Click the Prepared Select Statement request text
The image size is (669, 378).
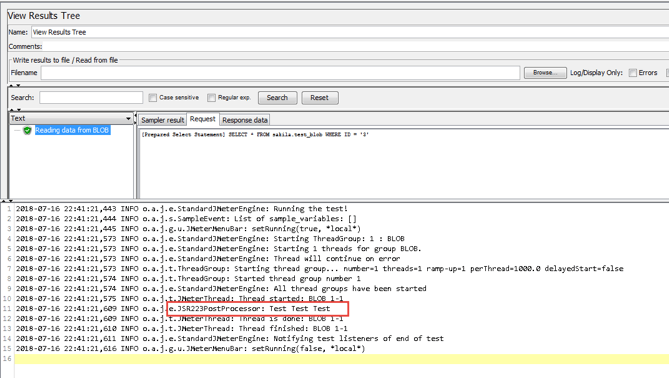pos(255,134)
